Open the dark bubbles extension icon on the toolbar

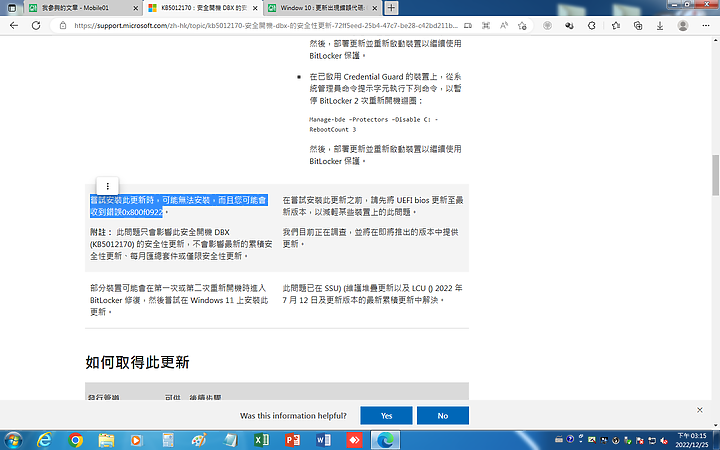pos(569,26)
